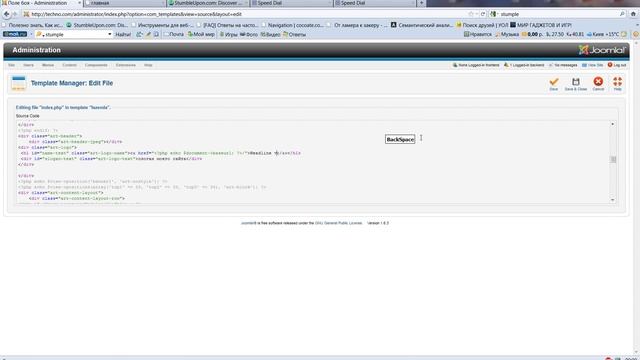The height and width of the screenshot is (360, 640).
Task: Open the Семантический анализ bookmark
Action: tap(422, 25)
